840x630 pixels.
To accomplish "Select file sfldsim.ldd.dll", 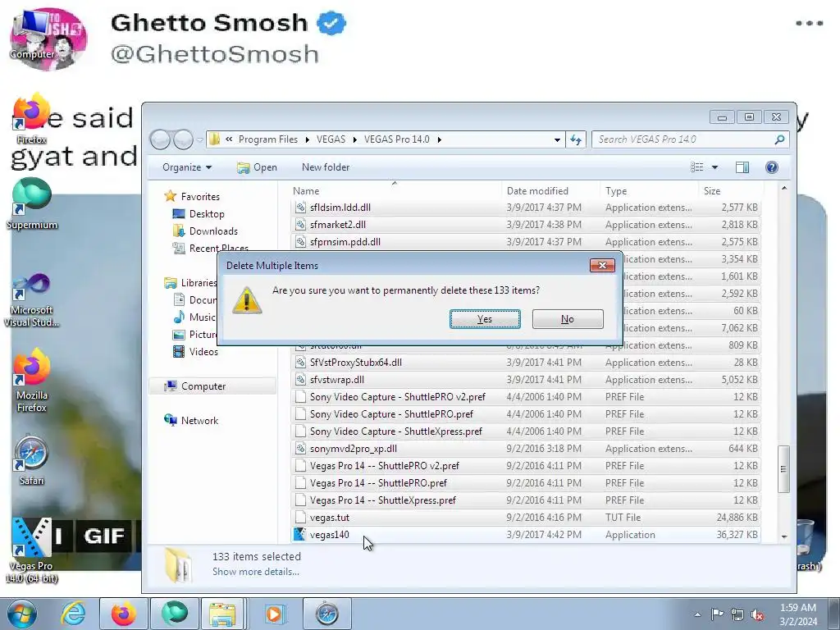I will click(x=340, y=208).
